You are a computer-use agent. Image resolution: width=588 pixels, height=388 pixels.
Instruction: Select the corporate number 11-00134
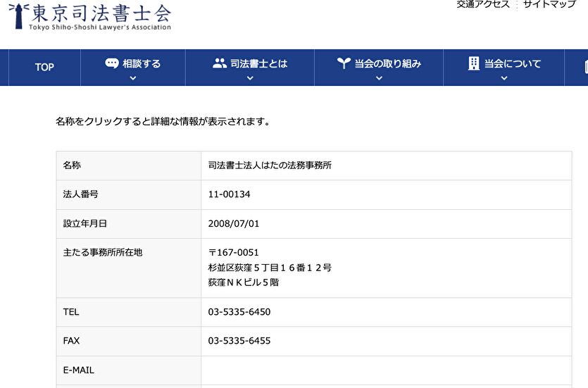229,194
